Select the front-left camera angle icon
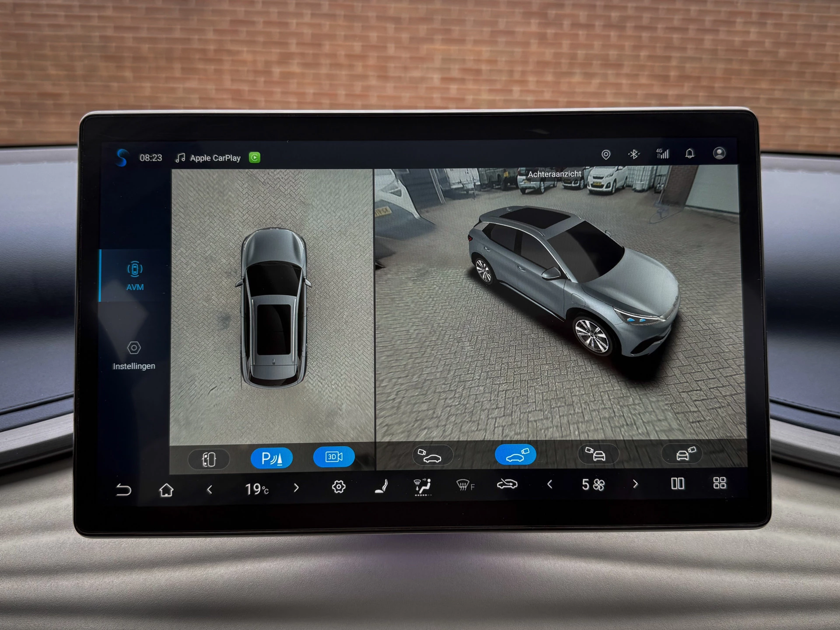Viewport: 840px width, 630px height. pyautogui.click(x=433, y=455)
